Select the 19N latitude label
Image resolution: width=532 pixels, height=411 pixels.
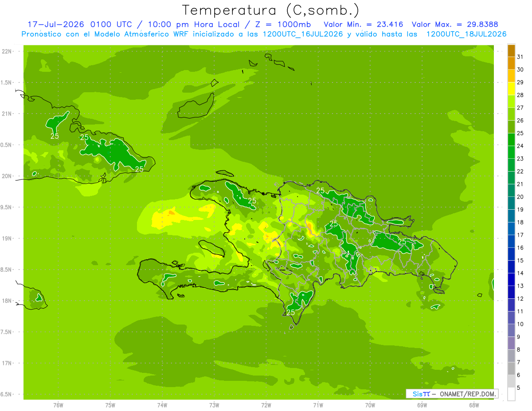7,238
